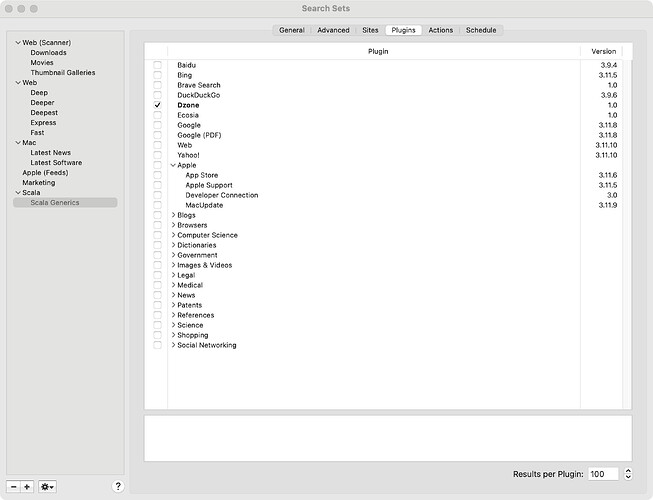Select the Deeper search set
Viewport: 653px width, 500px height.
click(42, 102)
